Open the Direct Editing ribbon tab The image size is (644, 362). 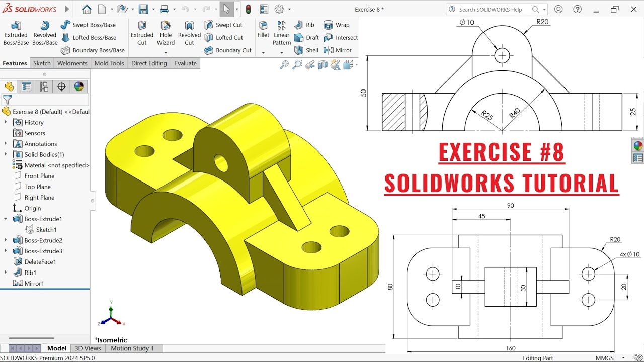tap(149, 63)
